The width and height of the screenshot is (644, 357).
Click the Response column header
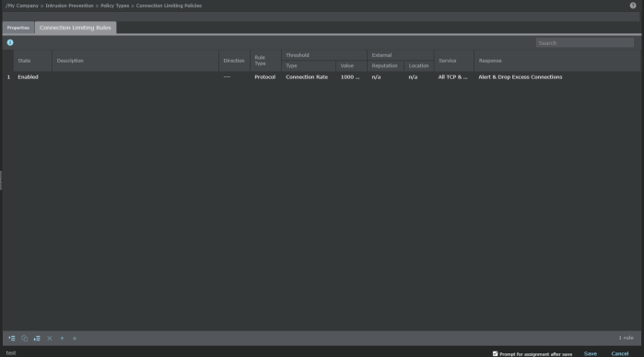pyautogui.click(x=556, y=61)
